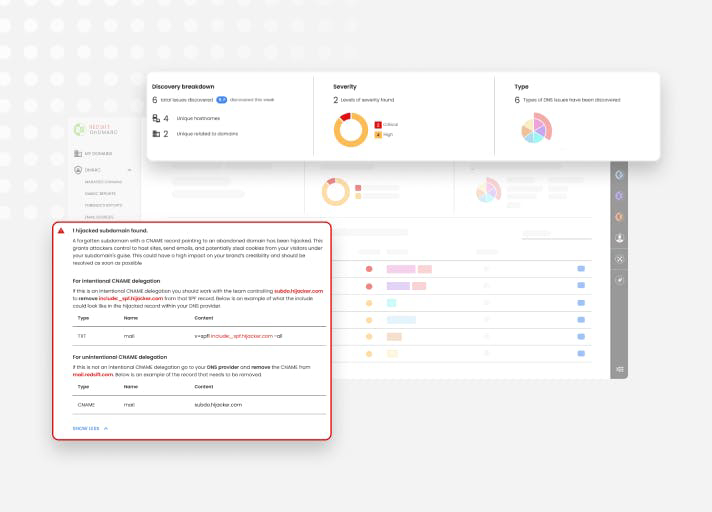
Task: Open the subdo.hijacker.com red link
Action: [x=299, y=291]
